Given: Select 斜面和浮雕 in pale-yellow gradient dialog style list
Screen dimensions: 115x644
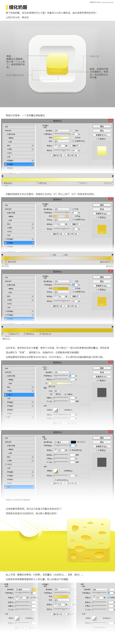Looking at the screenshot, I should pos(19,134).
